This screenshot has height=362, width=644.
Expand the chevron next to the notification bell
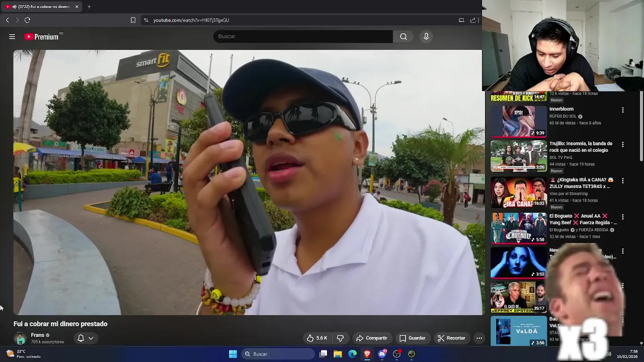coord(91,338)
